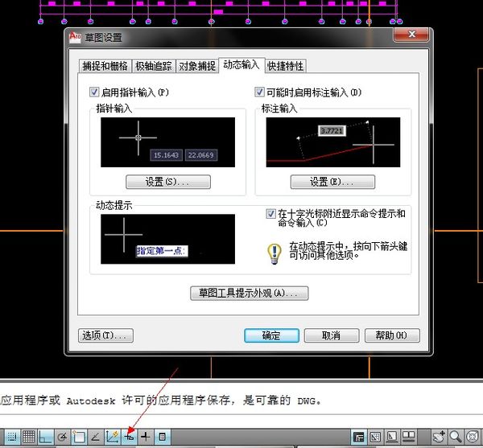The image size is (483, 448).
Task: Open 帮助(H) help button
Action: pos(392,335)
